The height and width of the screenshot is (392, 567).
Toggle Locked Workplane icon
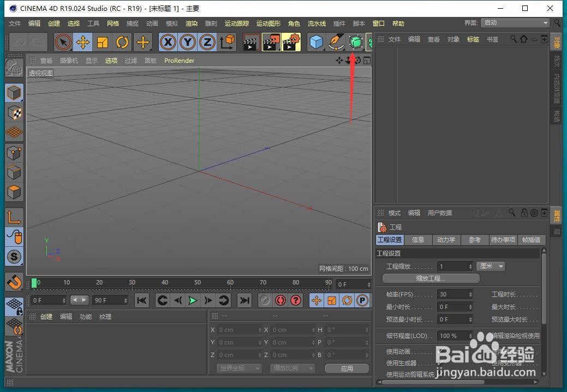pyautogui.click(x=14, y=307)
